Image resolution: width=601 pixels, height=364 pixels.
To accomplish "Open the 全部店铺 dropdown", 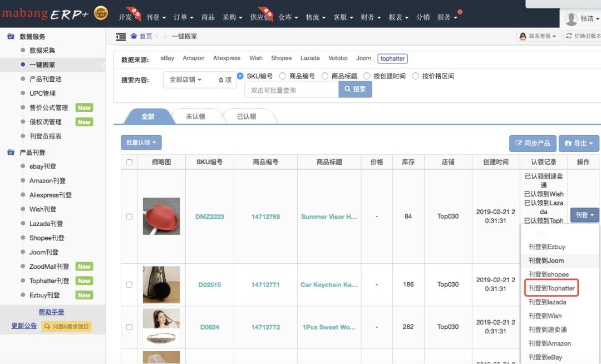I will [x=185, y=80].
